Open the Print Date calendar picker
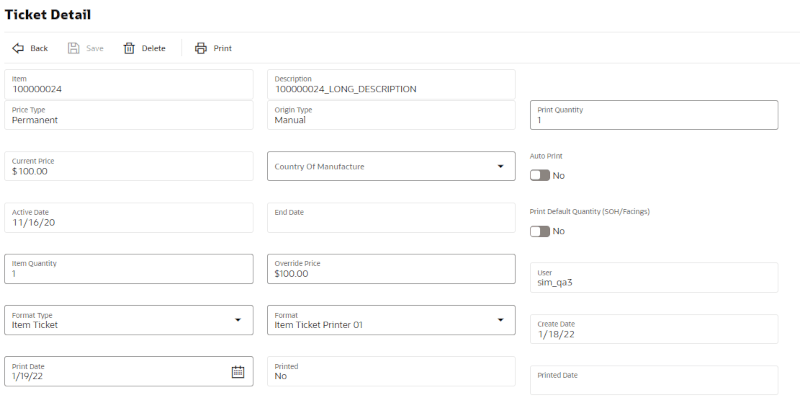The height and width of the screenshot is (403, 800). click(x=238, y=372)
